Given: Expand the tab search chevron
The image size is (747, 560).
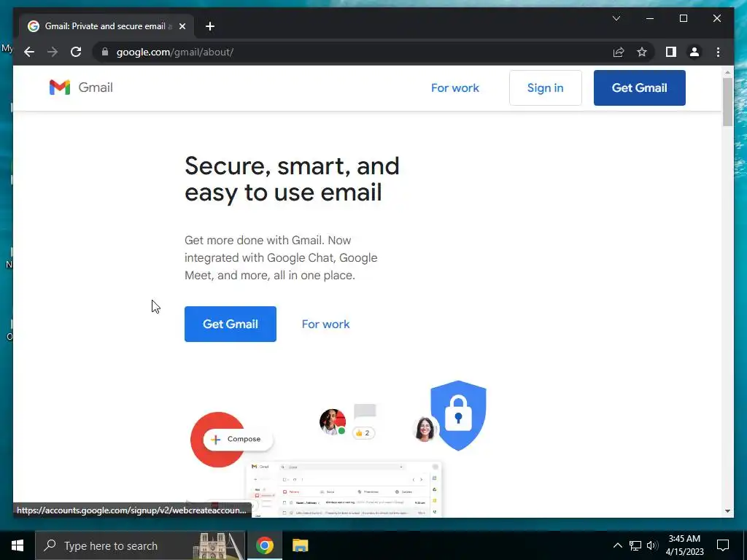Looking at the screenshot, I should 616,18.
